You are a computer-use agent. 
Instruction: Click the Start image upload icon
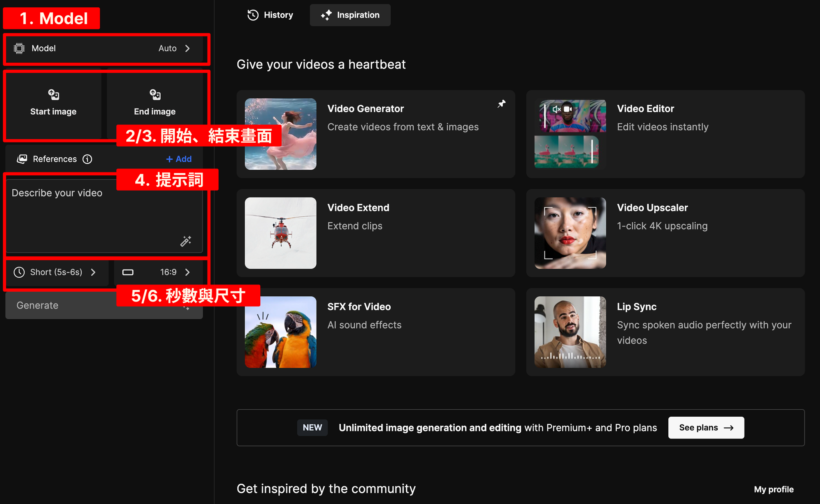click(53, 95)
